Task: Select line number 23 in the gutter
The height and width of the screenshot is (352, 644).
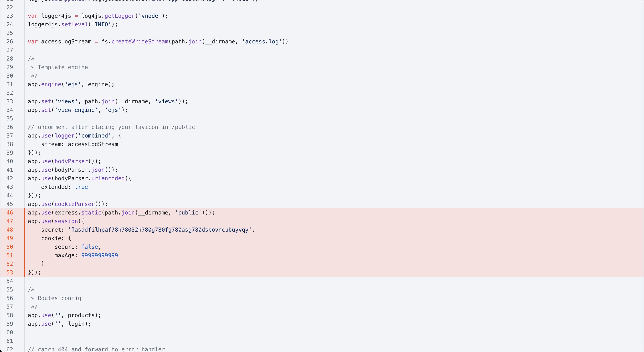Action: [10, 16]
